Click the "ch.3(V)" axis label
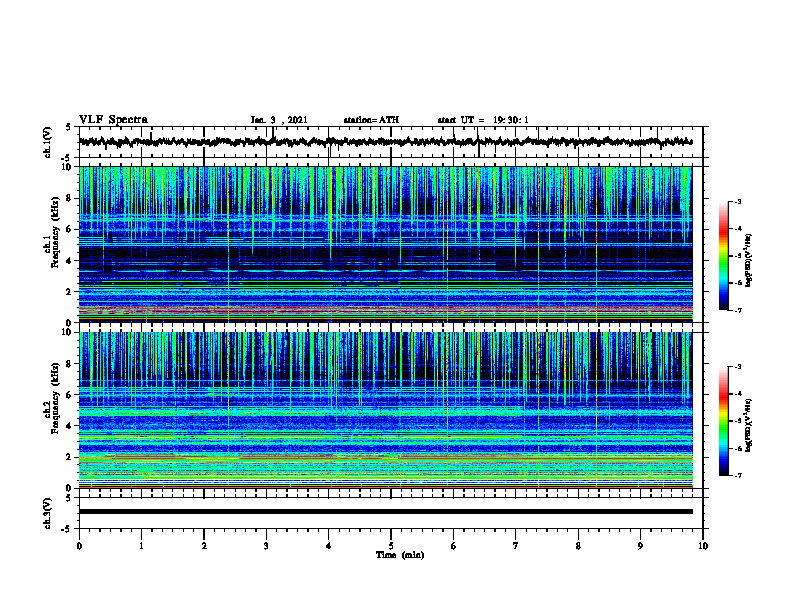This screenshot has width=792, height=612. click(x=48, y=513)
